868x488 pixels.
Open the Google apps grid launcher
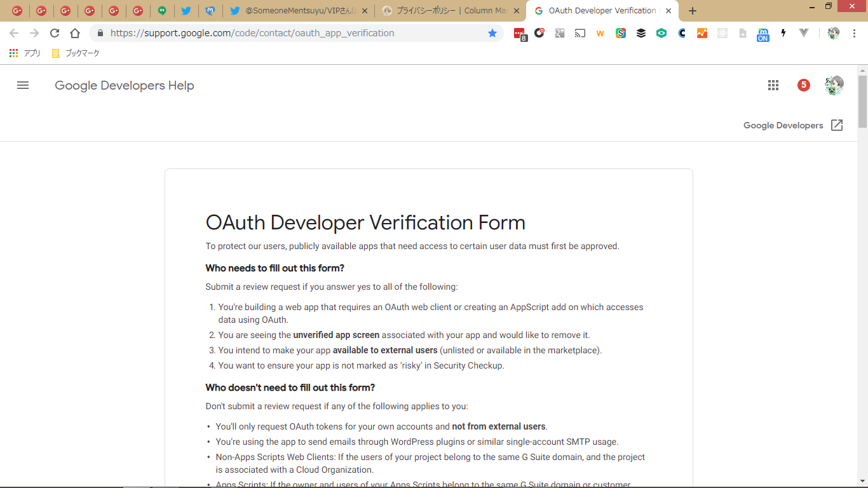click(773, 85)
